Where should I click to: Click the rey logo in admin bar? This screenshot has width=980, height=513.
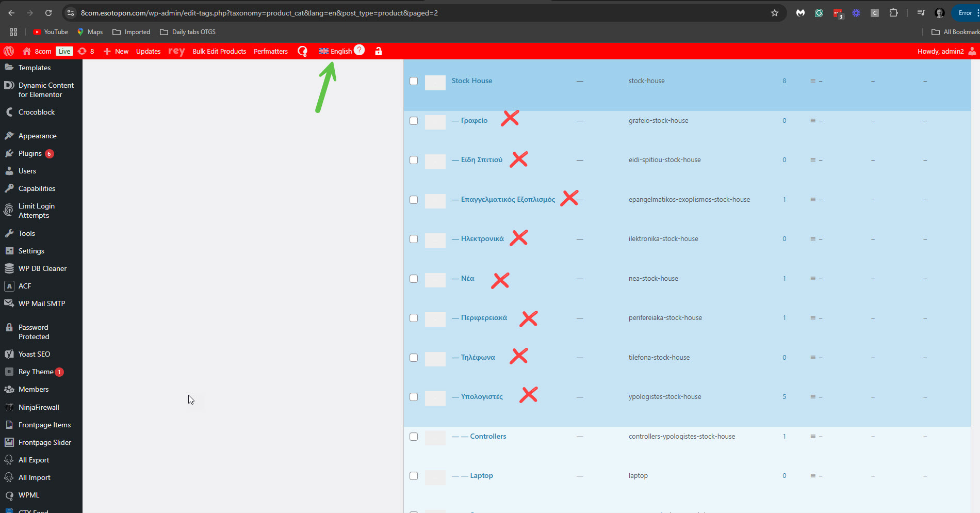tap(176, 51)
